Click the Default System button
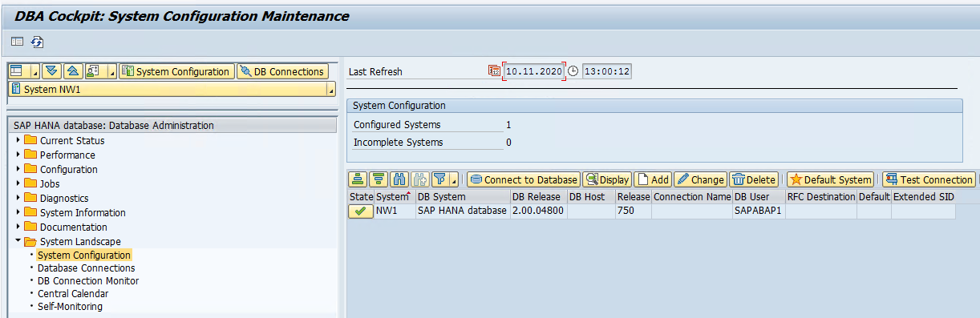The image size is (980, 318). [830, 179]
